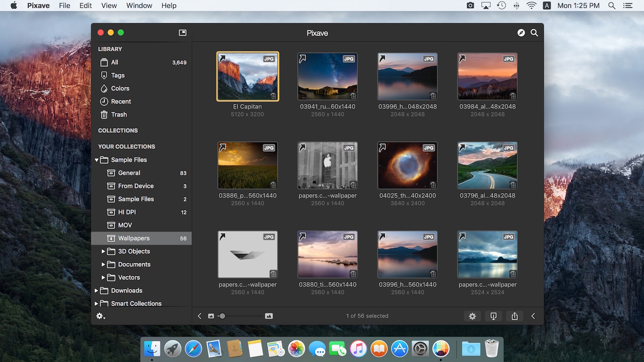Open the HI DPI collection

pyautogui.click(x=141, y=212)
